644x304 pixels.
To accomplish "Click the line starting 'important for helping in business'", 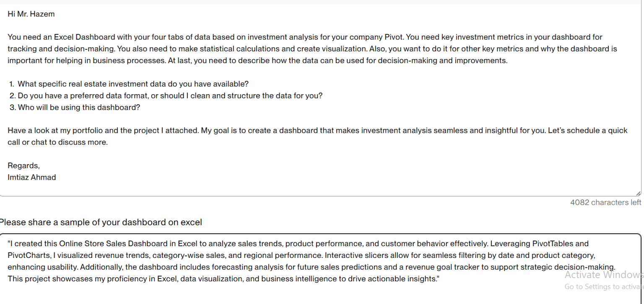I will coord(257,60).
